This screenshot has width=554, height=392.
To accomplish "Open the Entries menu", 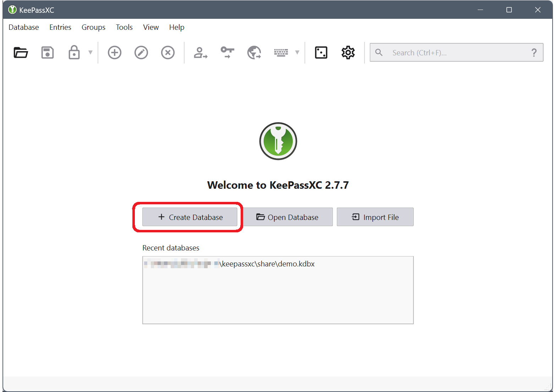I will [x=60, y=27].
